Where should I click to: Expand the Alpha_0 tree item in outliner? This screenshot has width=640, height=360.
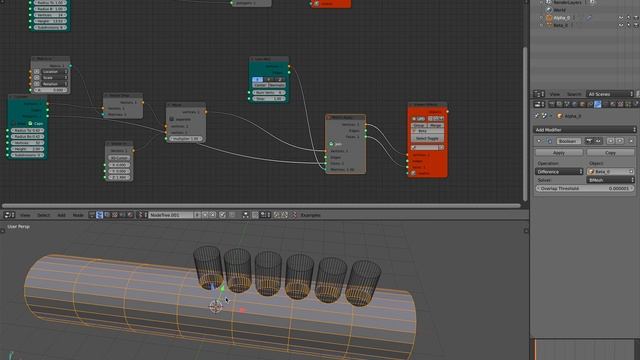[542, 18]
